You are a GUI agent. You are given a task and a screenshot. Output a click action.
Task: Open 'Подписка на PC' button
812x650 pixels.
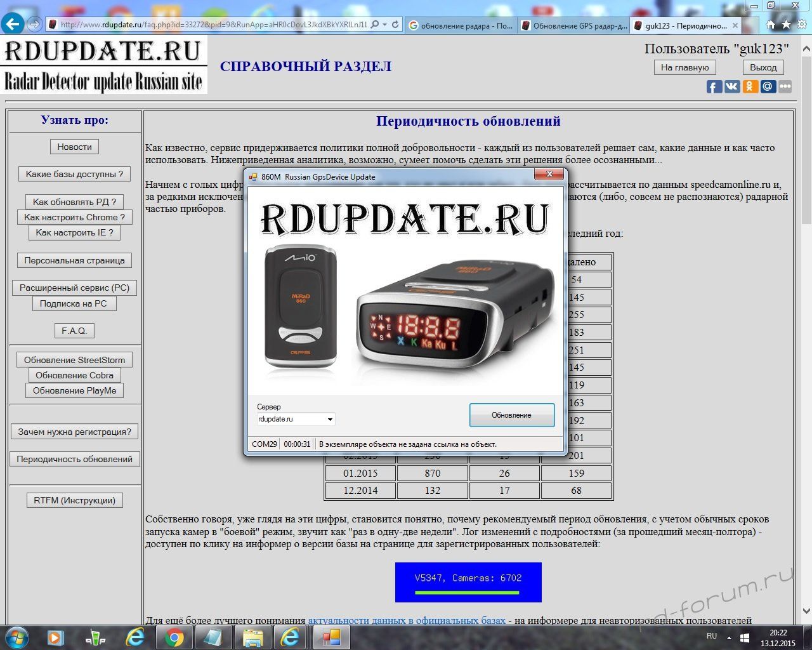pyautogui.click(x=74, y=303)
